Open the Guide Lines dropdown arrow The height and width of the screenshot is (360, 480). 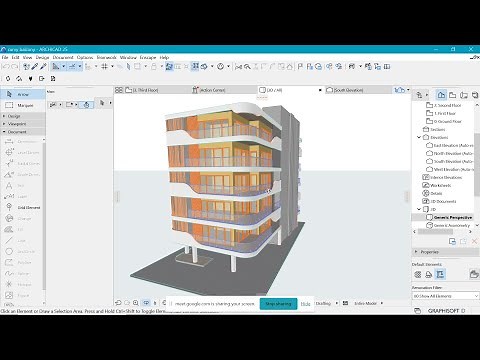pos(63,67)
